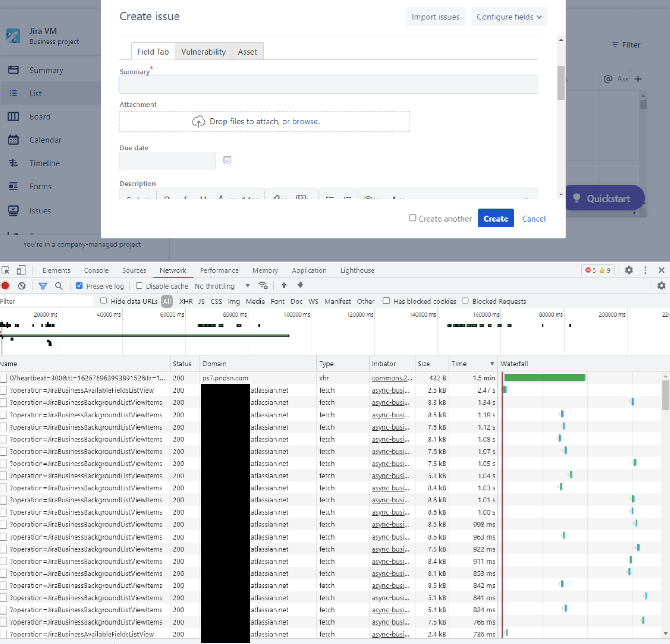Open the Due date calendar picker icon
The image size is (670, 644).
(x=227, y=160)
